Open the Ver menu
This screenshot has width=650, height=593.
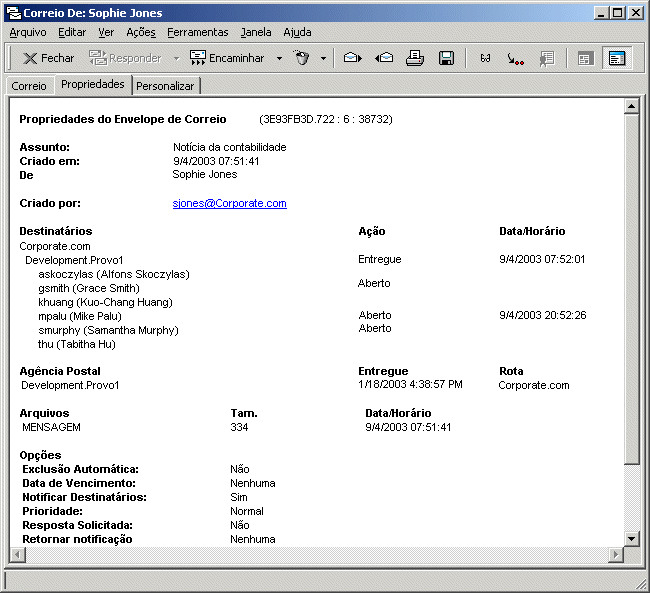tap(106, 32)
